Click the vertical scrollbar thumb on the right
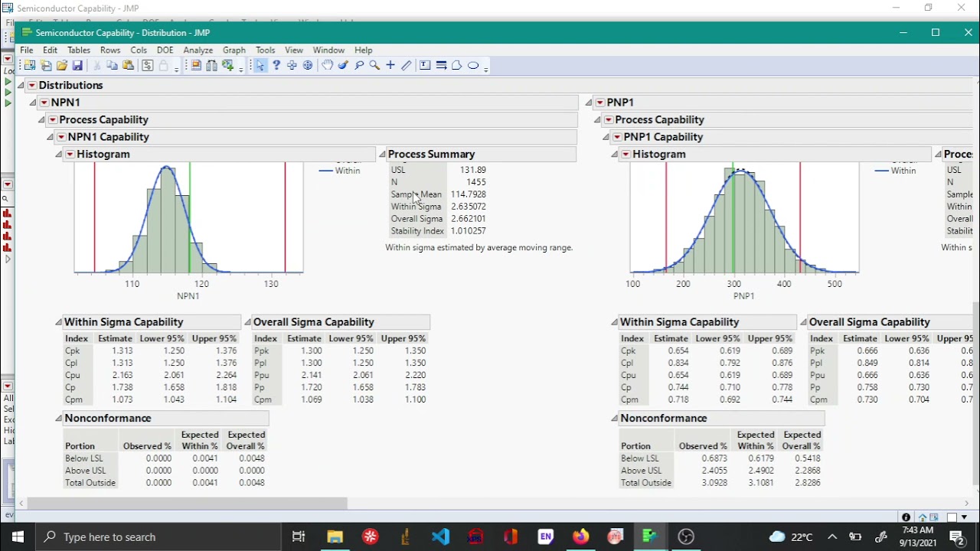The height and width of the screenshot is (551, 980). 975,393
